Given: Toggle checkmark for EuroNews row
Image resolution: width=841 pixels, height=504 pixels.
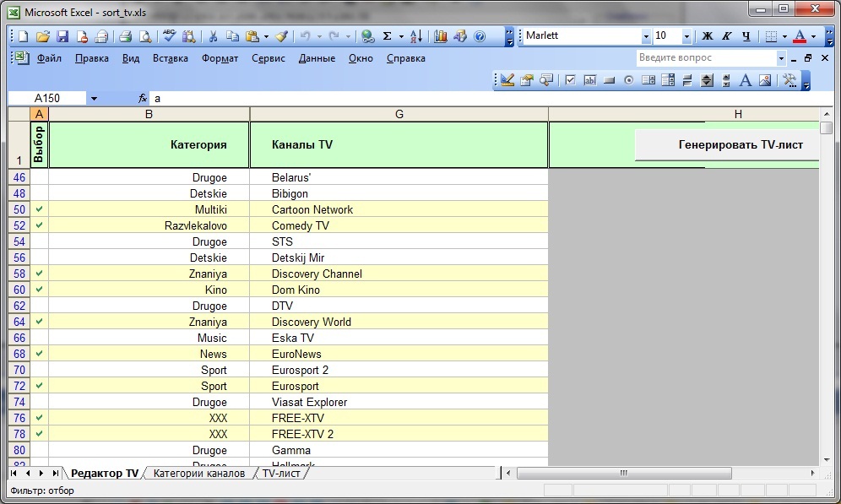Looking at the screenshot, I should (x=39, y=354).
